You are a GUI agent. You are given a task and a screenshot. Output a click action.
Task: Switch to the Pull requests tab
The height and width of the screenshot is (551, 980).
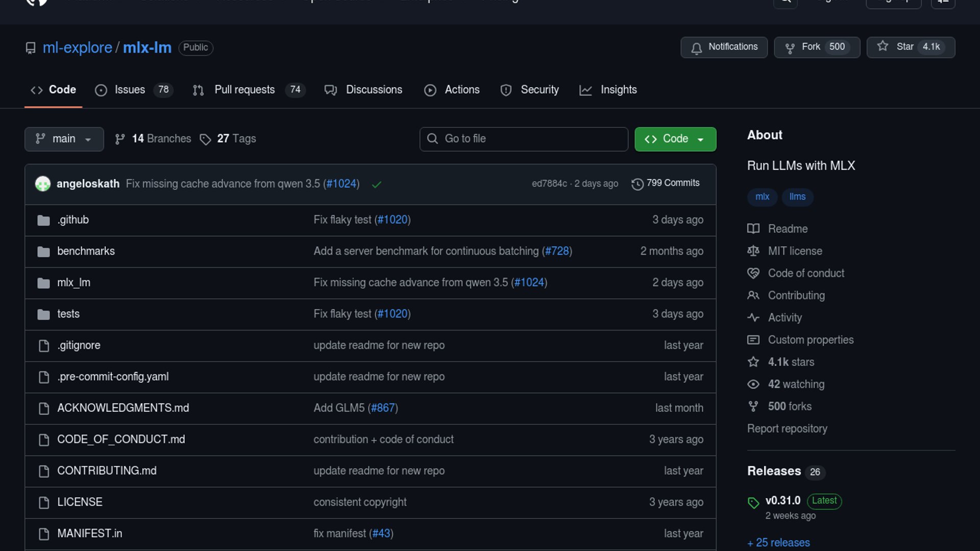[244, 90]
